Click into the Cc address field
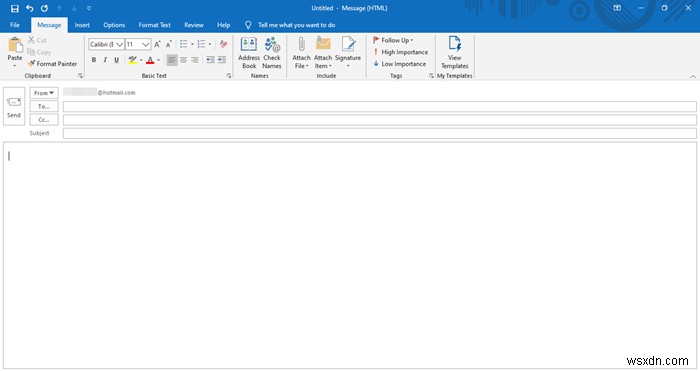The width and height of the screenshot is (700, 371). tap(379, 120)
